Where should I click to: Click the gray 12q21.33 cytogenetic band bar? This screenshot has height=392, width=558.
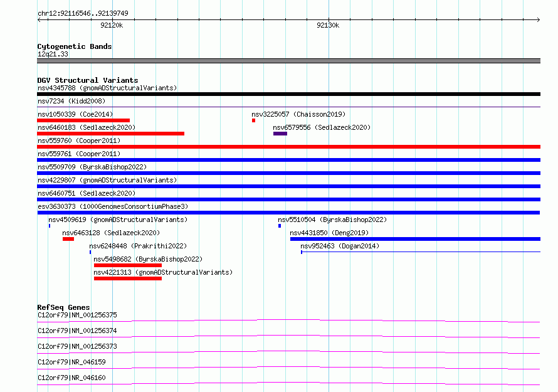pos(288,61)
